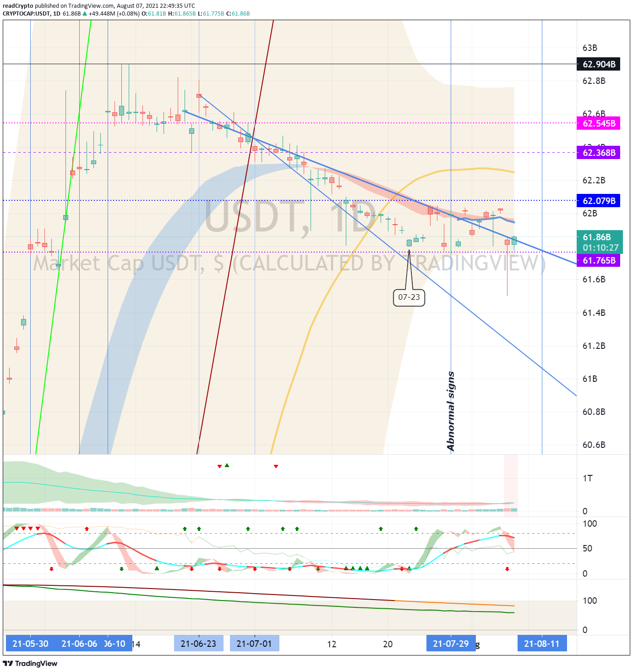The image size is (633, 672).
Task: Select the magenta 62.545B price label
Action: (598, 123)
